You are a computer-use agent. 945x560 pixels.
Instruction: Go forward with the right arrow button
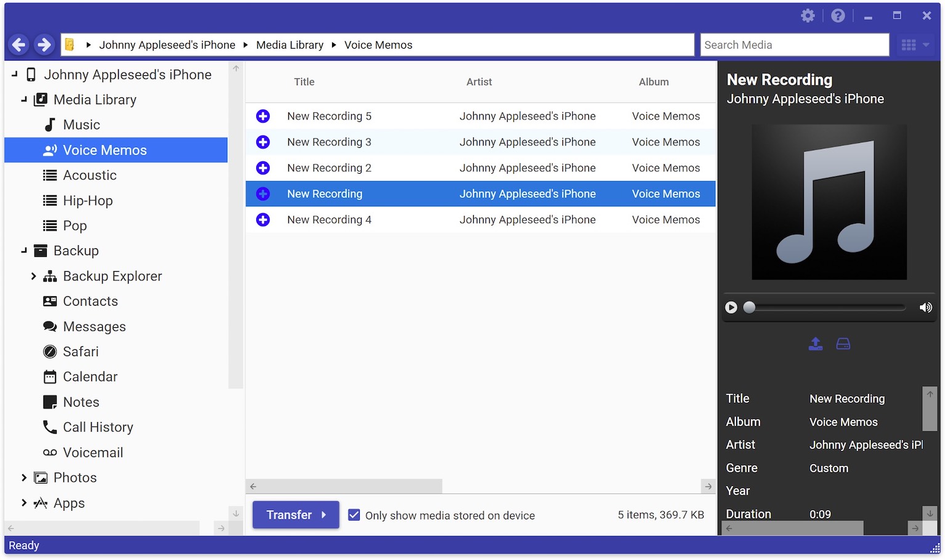pos(44,45)
